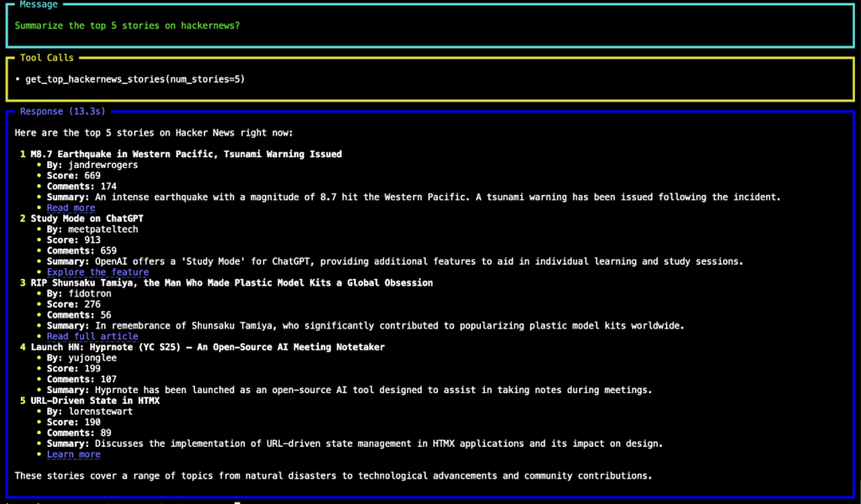Select the 'Launch HN: Hyprnote (YC S25)' headline
This screenshot has height=504, width=861.
point(208,347)
